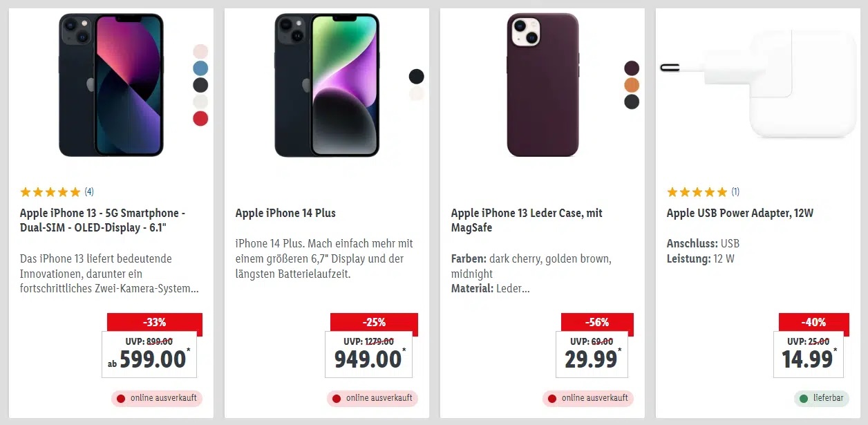This screenshot has height=425, width=868.
Task: Open the iPhone 13 5G Smartphone title link
Action: point(102,220)
